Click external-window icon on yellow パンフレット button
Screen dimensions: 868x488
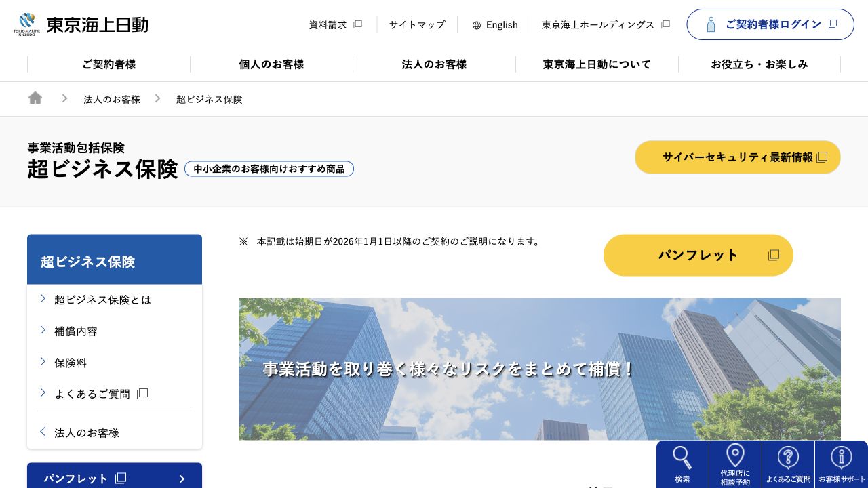[x=774, y=255]
